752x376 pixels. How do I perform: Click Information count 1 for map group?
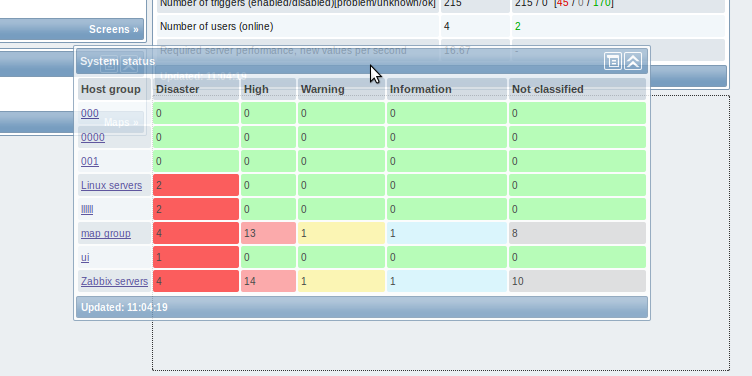point(446,233)
